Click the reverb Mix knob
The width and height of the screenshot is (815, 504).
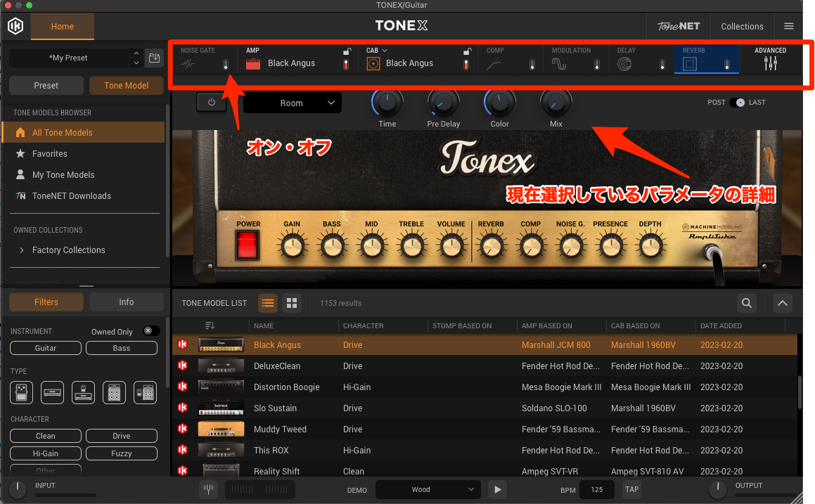coord(556,105)
